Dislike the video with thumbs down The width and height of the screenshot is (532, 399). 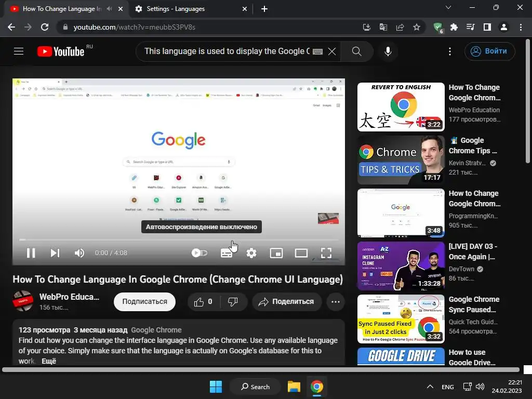click(233, 301)
